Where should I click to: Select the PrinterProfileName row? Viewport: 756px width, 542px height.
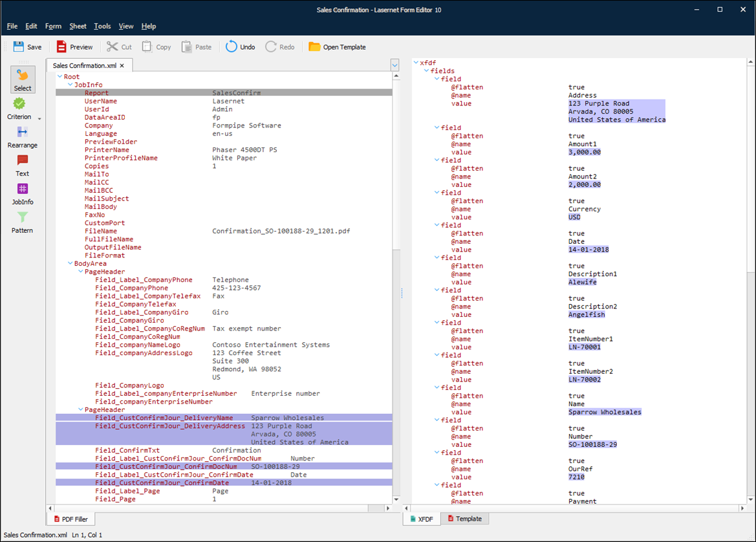click(224, 158)
